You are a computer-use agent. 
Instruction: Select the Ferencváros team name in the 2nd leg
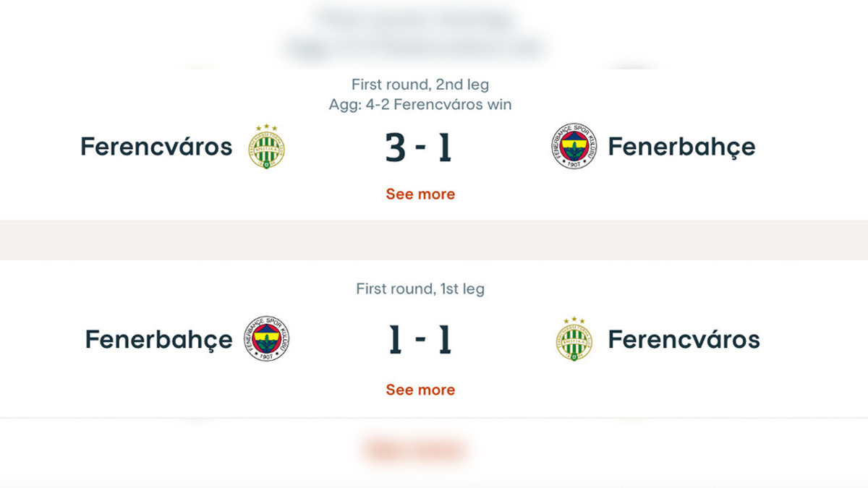tap(156, 147)
